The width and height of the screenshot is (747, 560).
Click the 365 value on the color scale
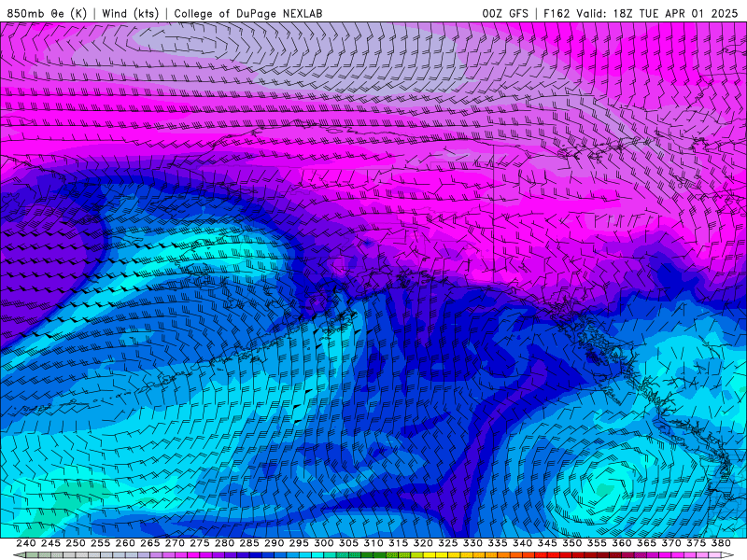pos(645,543)
